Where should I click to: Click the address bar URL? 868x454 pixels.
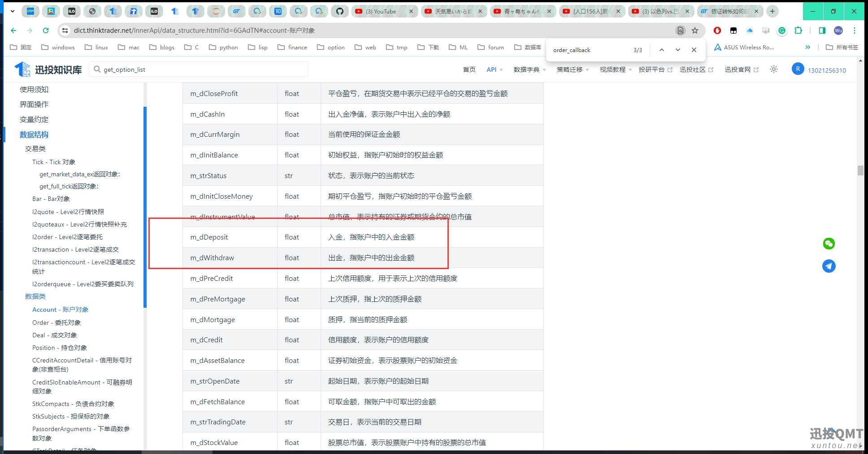click(x=194, y=31)
